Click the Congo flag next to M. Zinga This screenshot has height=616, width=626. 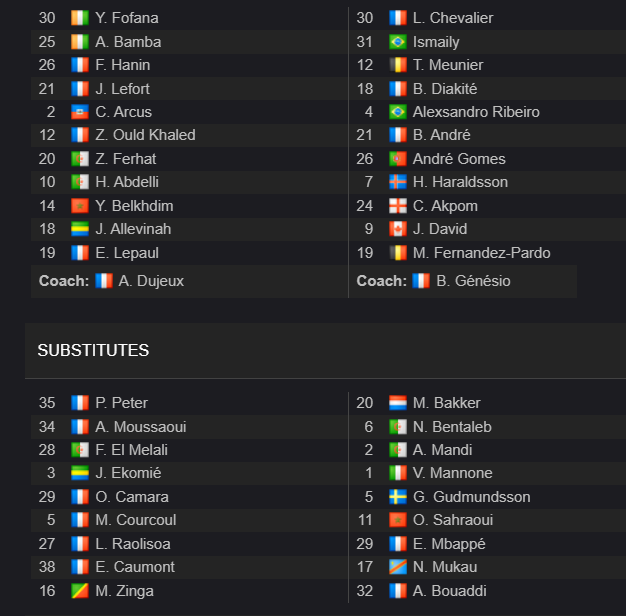point(80,591)
